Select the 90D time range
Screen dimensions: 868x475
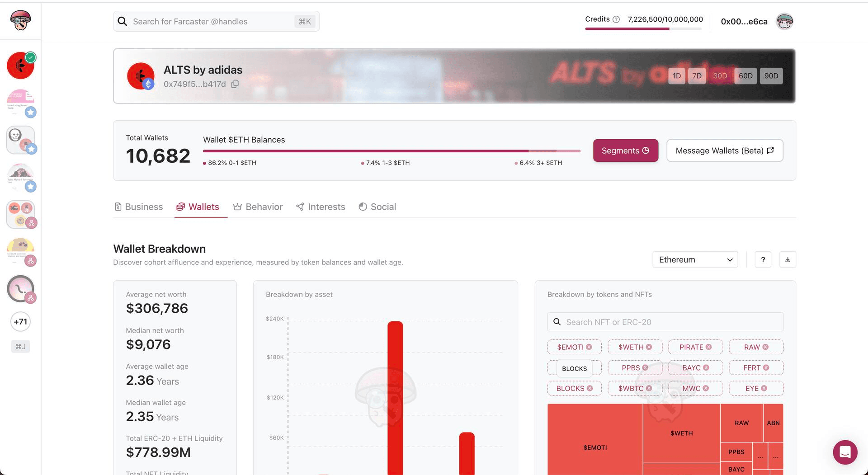point(771,76)
